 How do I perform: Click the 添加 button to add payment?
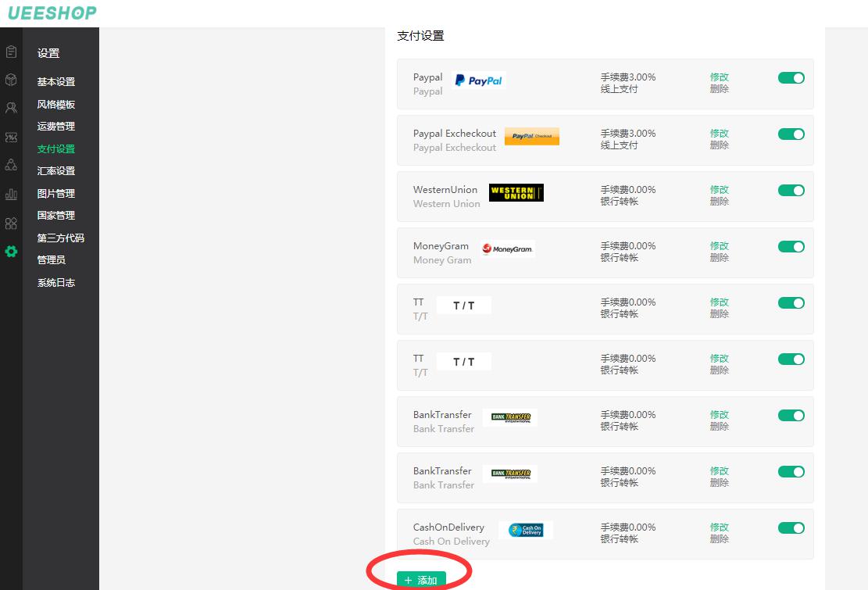click(x=421, y=580)
